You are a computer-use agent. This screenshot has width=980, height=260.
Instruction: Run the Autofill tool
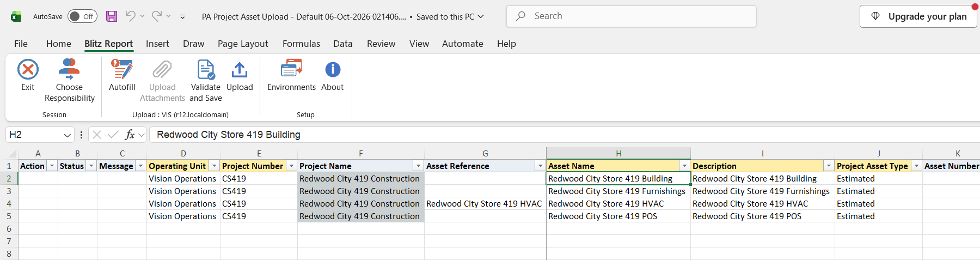click(x=122, y=75)
